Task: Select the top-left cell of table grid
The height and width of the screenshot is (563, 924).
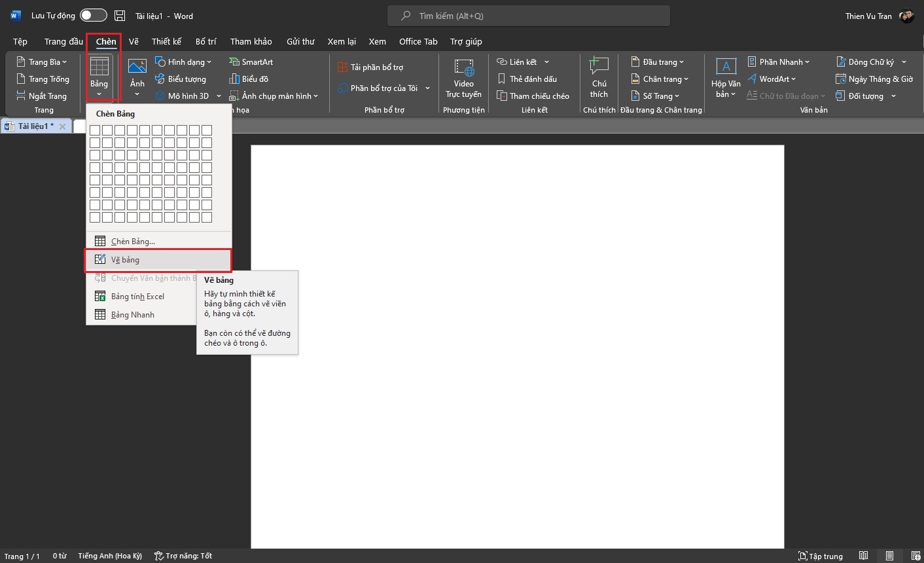Action: click(95, 130)
